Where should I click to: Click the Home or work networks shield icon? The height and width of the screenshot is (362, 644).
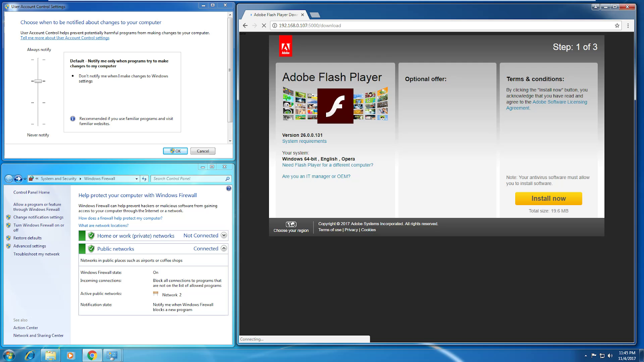(91, 236)
